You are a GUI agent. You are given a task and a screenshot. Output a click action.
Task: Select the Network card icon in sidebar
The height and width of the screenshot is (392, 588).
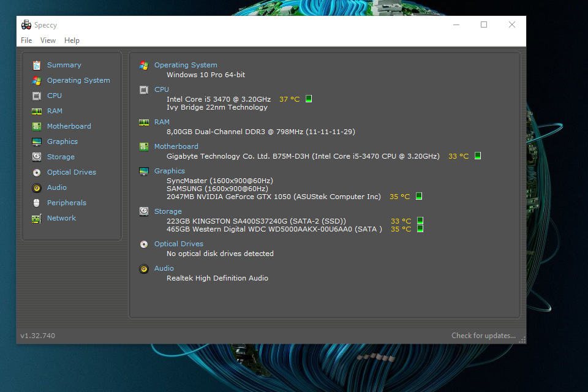point(37,218)
